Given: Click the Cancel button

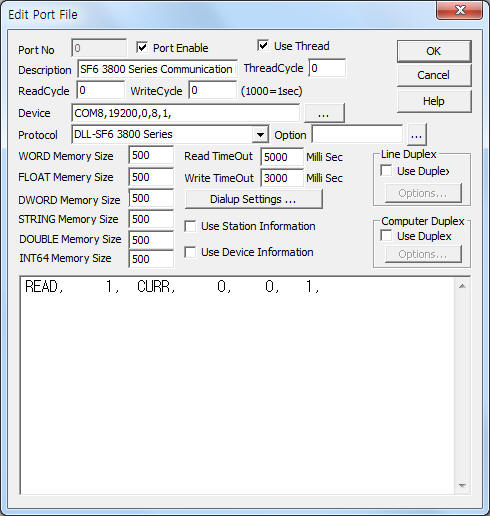Looking at the screenshot, I should coord(434,75).
